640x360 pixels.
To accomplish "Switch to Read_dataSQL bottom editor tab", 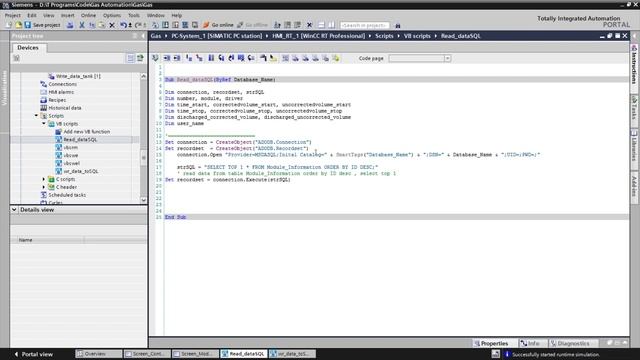I will coord(244,354).
